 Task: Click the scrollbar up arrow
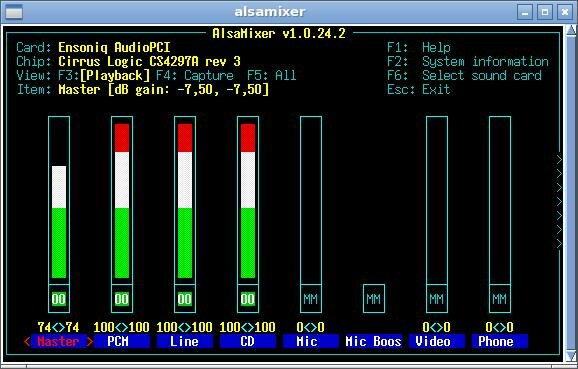coord(571,31)
